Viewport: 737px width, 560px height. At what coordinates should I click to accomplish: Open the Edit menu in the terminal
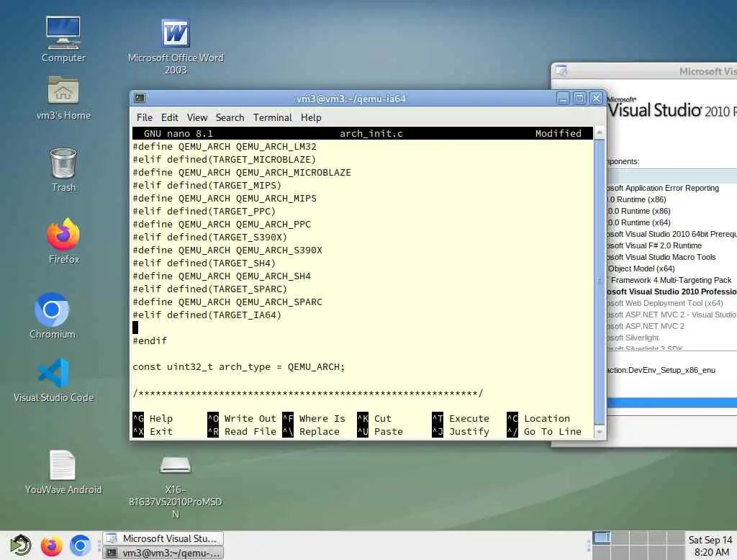click(169, 117)
